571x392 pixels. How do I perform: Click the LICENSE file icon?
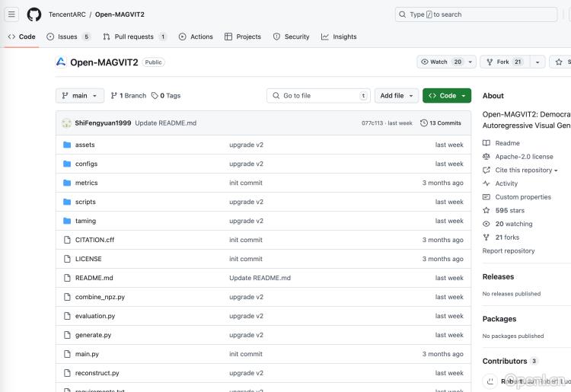(67, 259)
